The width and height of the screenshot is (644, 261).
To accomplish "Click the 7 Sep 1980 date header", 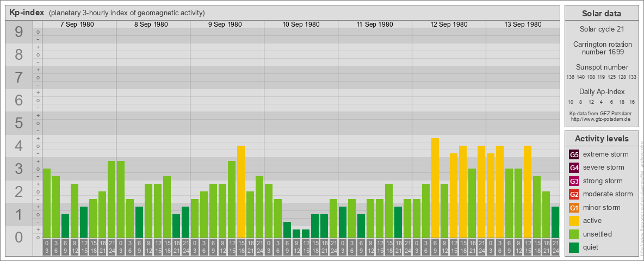I will 77,24.
